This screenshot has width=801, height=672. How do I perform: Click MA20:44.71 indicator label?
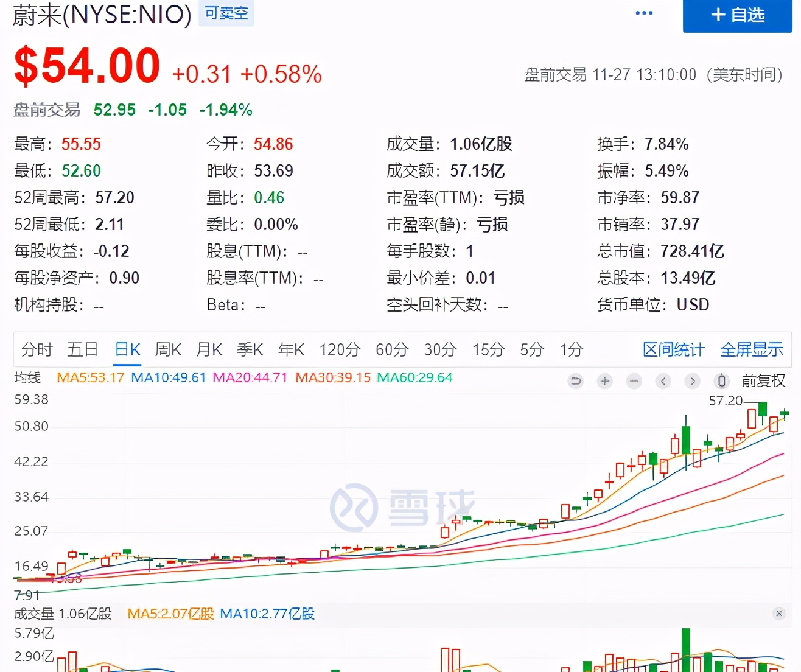click(250, 377)
